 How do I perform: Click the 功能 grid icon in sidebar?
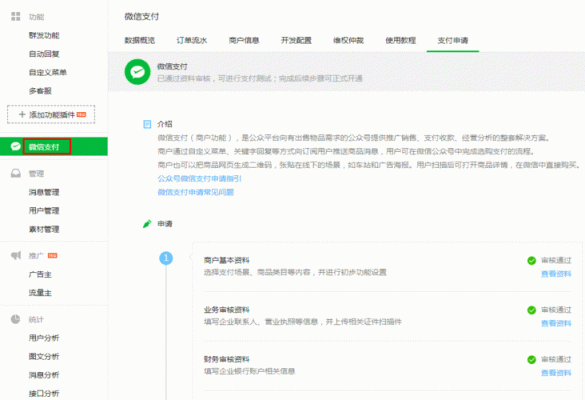pyautogui.click(x=16, y=16)
